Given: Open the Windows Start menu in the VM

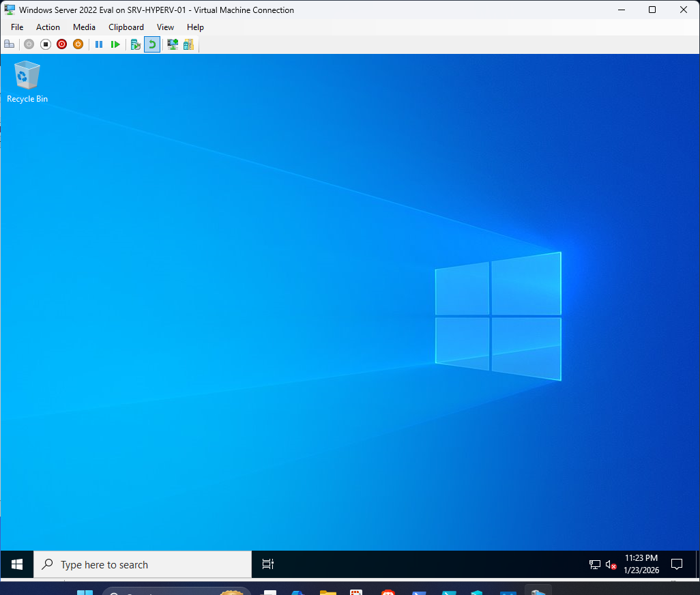Looking at the screenshot, I should point(16,564).
